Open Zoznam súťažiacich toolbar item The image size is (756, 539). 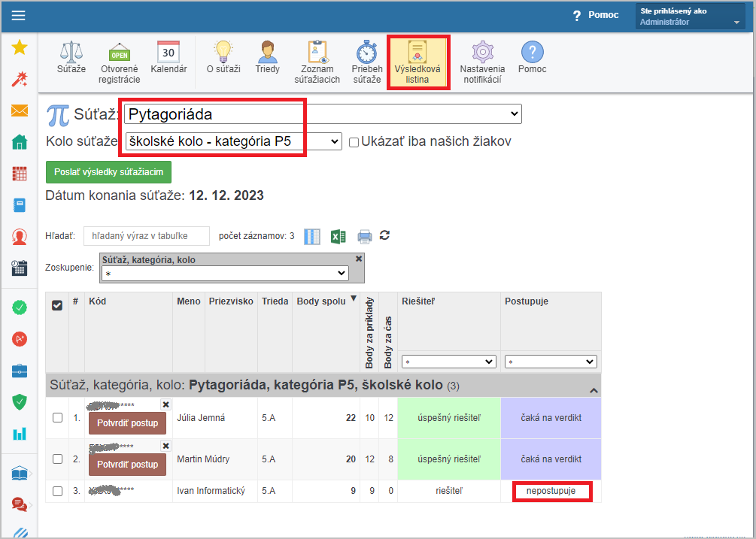317,62
